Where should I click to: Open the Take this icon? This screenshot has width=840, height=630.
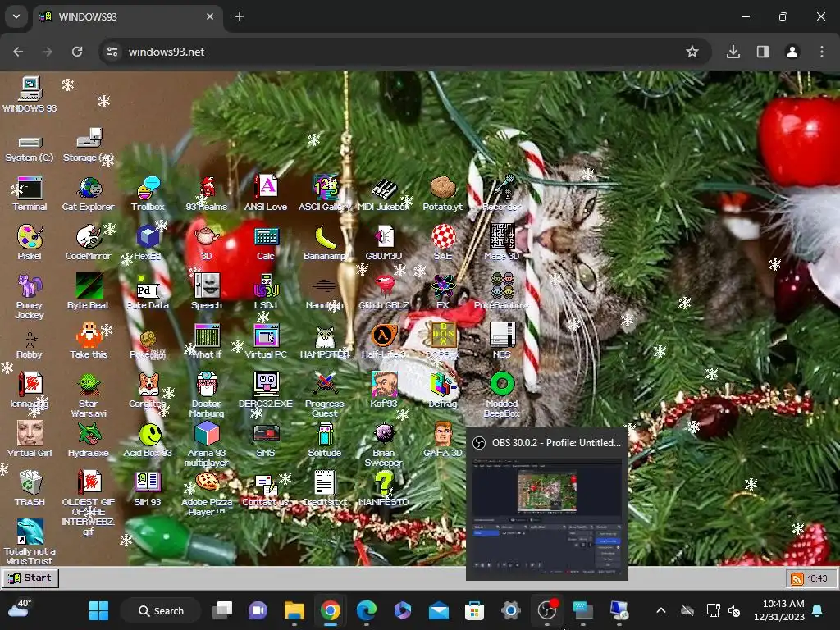(89, 336)
